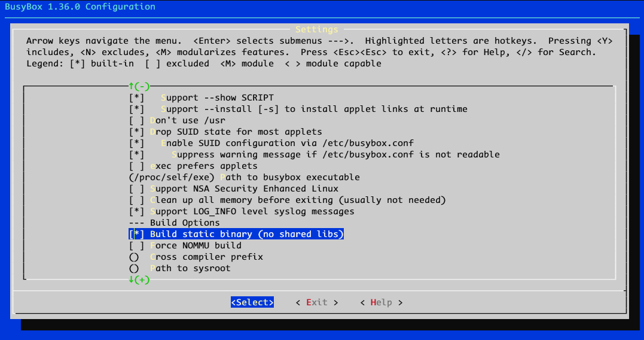Toggle Support --show SCRIPT checkbox
Screen dimensions: 644x340
(202, 98)
